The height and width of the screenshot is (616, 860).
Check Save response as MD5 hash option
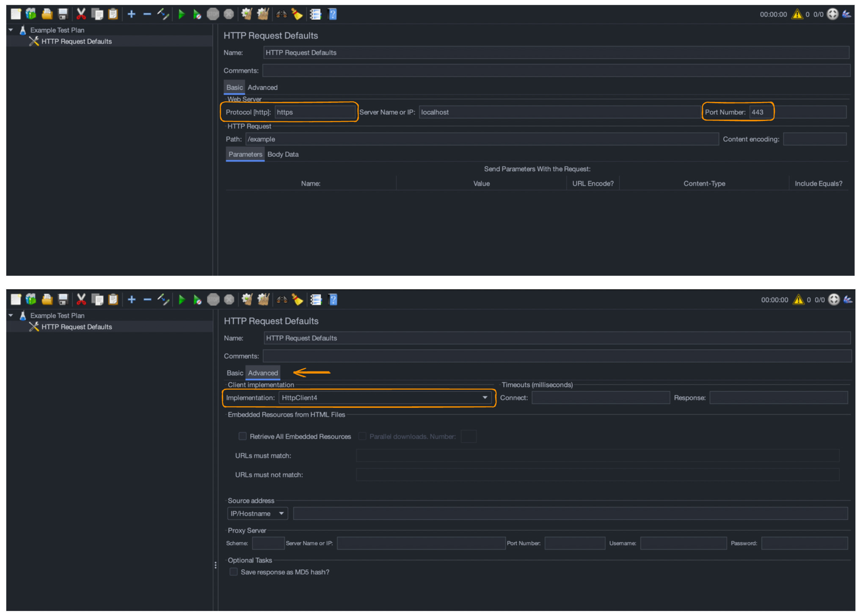(x=234, y=572)
